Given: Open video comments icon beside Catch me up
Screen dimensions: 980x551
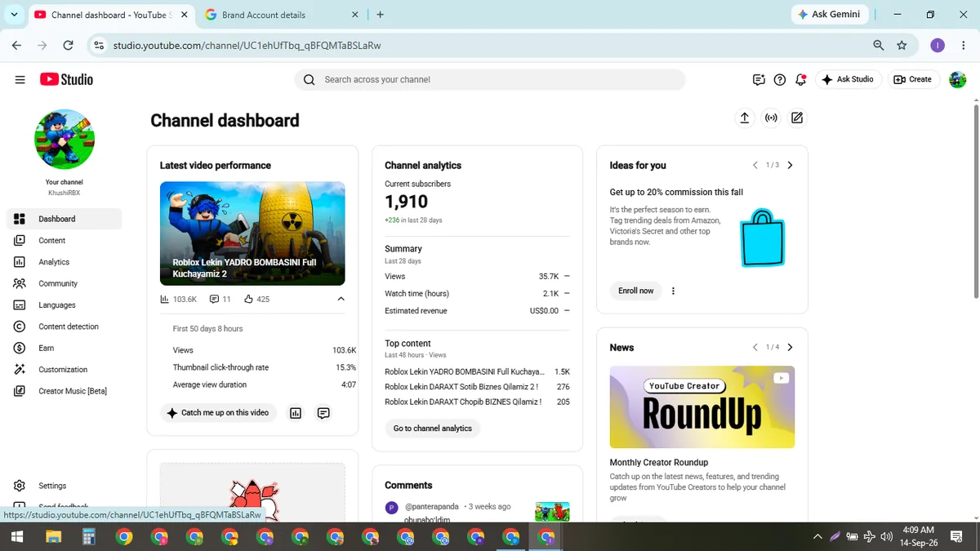Looking at the screenshot, I should tap(323, 413).
